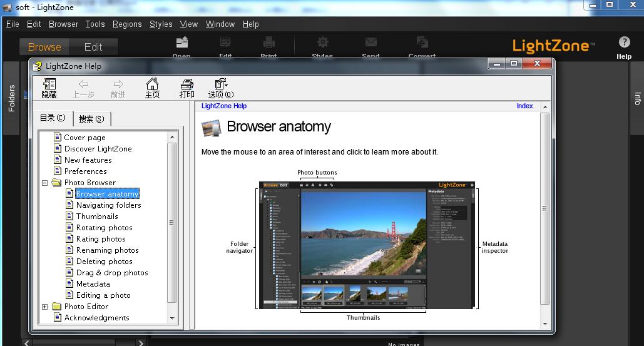Select Deleting photos topic
The height and width of the screenshot is (346, 644).
click(105, 262)
